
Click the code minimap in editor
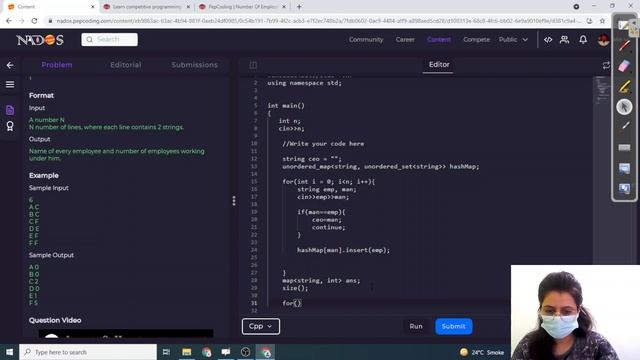602,90
